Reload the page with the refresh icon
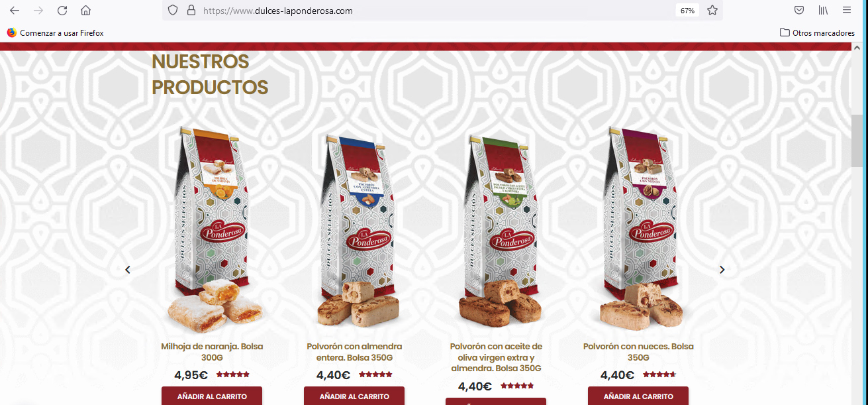Viewport: 868px width, 405px height. [62, 11]
